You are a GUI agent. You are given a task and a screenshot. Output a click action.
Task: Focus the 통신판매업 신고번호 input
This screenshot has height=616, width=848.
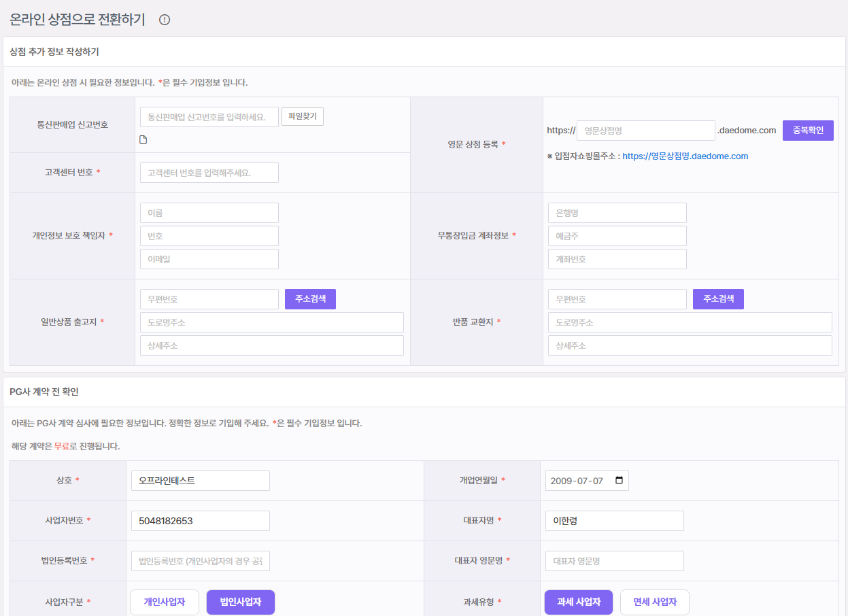tap(209, 117)
